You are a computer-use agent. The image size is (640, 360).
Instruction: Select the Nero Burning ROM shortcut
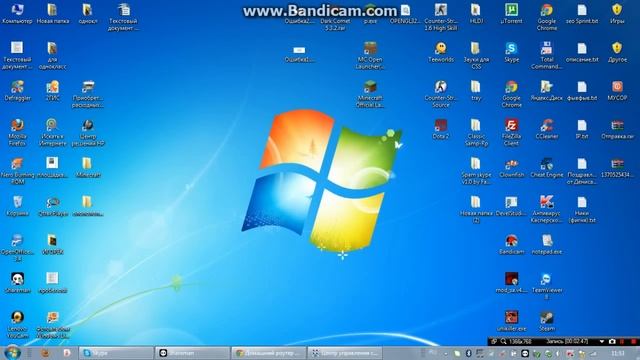click(x=17, y=171)
